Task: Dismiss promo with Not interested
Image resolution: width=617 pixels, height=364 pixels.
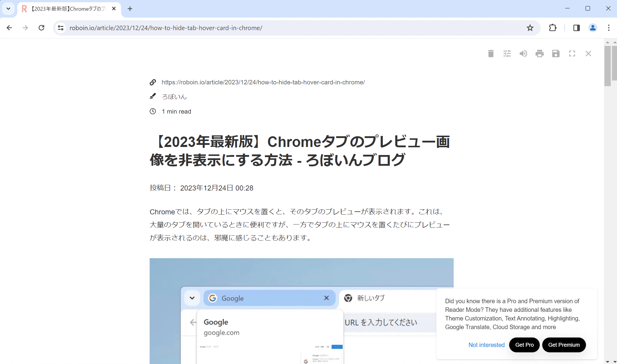Action: 486,345
